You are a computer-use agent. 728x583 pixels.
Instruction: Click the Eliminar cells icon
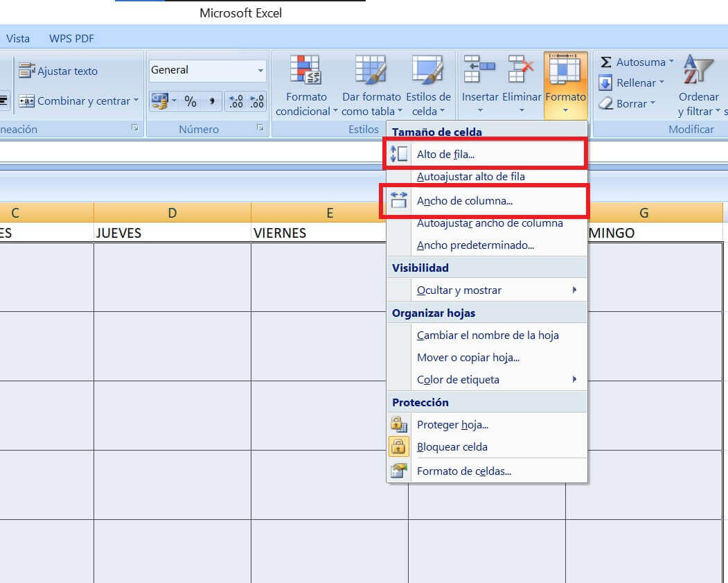point(521,70)
